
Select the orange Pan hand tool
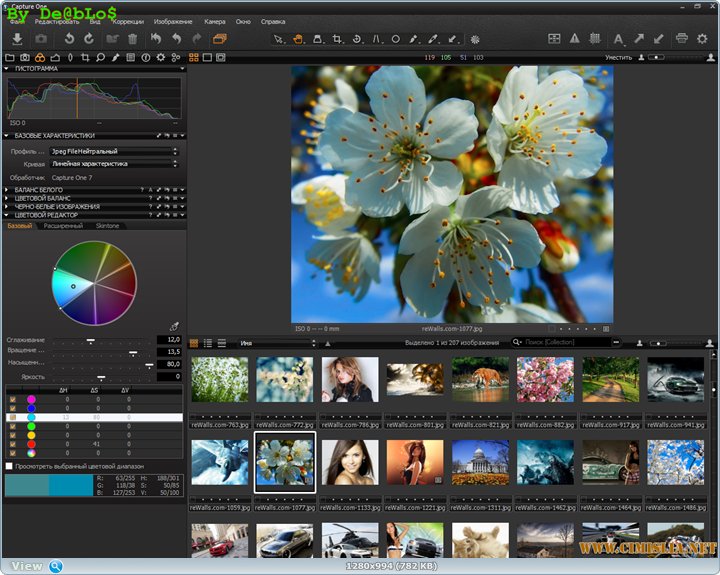[297, 39]
